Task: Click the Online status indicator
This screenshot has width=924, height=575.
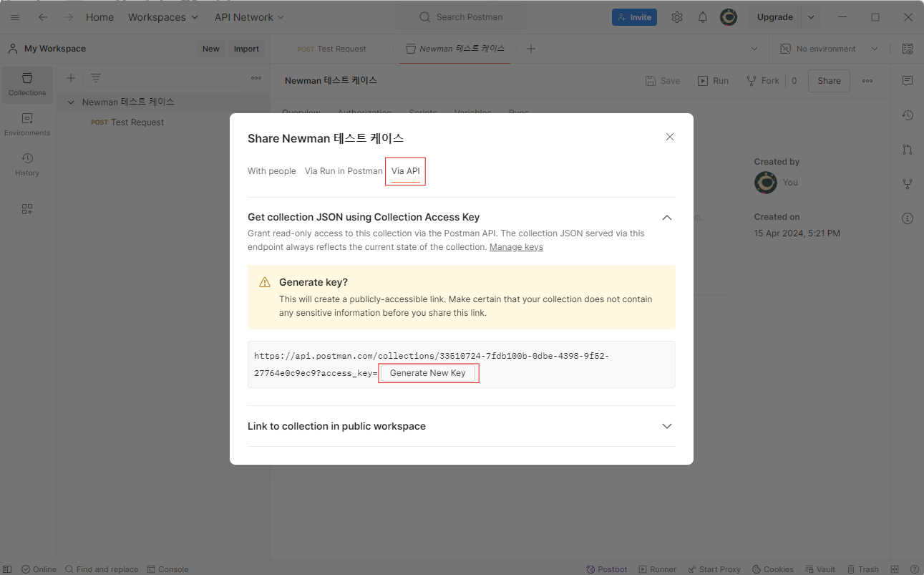Action: click(39, 569)
